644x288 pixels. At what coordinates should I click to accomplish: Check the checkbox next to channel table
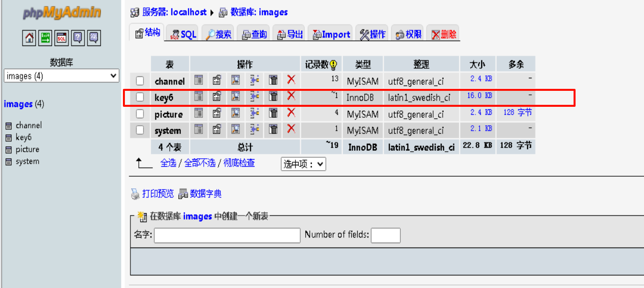140,80
